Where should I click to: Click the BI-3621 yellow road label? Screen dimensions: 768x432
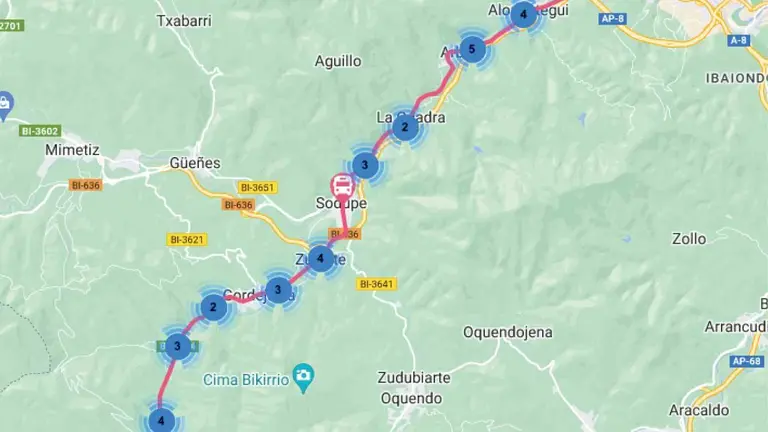point(187,240)
